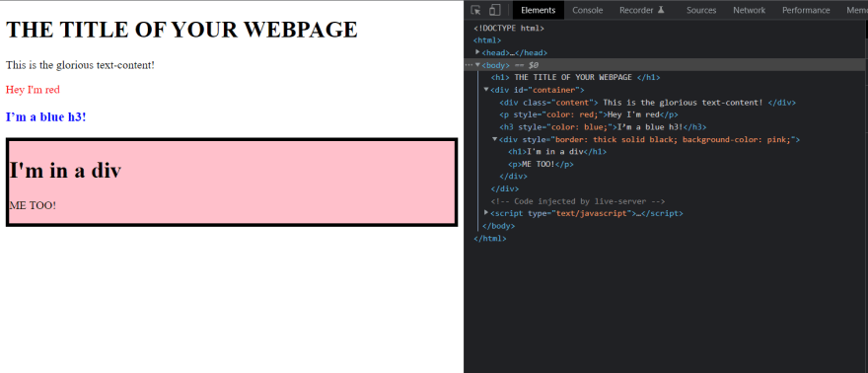
Task: Switch to the Elements tab
Action: (x=539, y=10)
